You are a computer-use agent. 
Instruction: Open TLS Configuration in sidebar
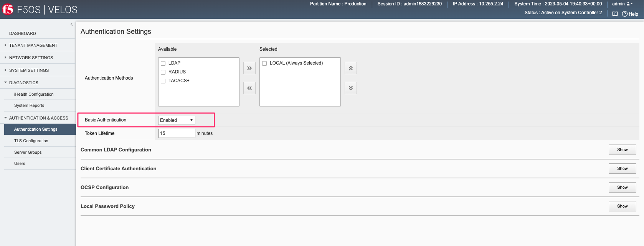point(31,141)
